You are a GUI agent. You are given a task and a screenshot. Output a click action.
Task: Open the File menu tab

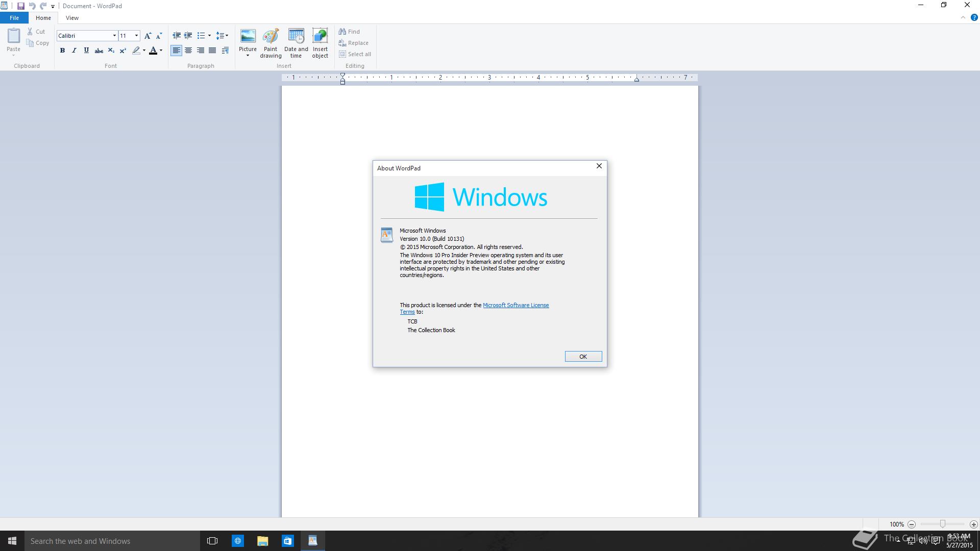click(14, 18)
